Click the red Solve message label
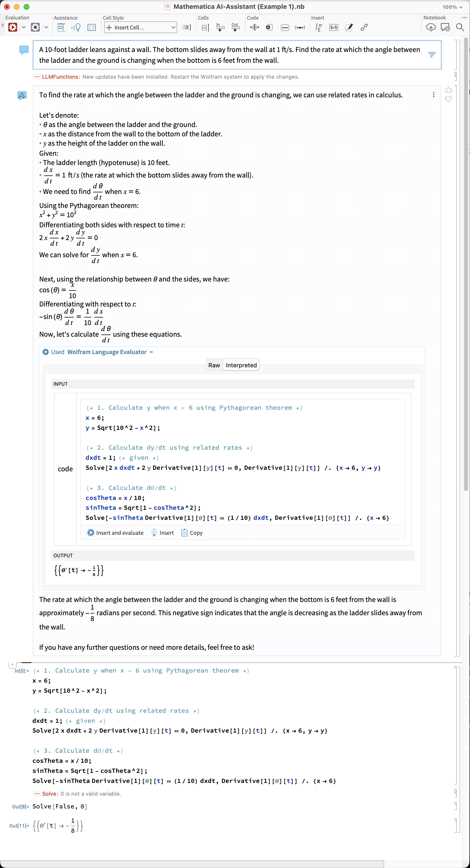470x868 pixels. 50,793
